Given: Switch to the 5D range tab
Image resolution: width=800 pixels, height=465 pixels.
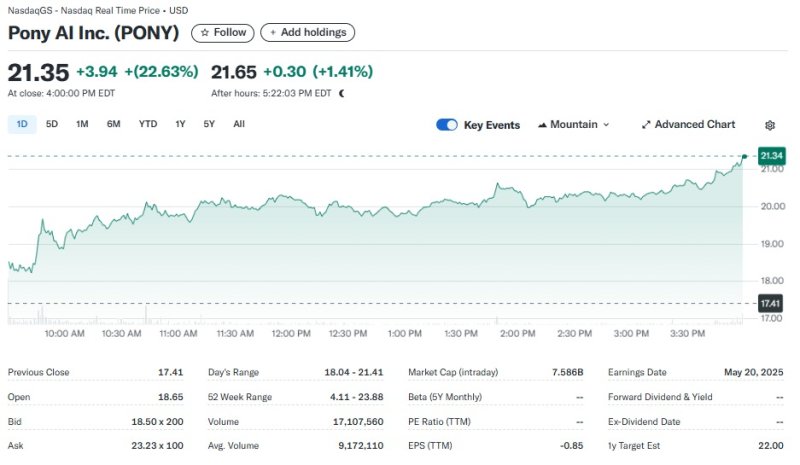Looking at the screenshot, I should click(x=52, y=124).
